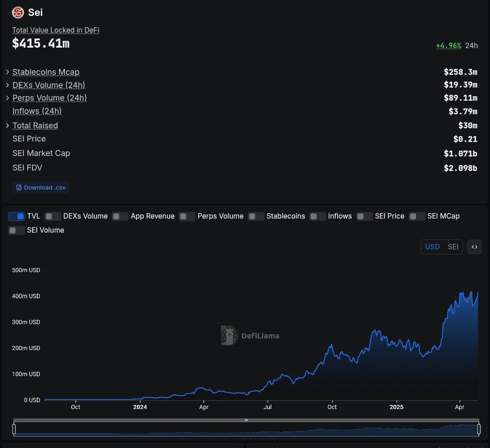Click the $1.071b market cap value
The width and height of the screenshot is (490, 448).
pos(461,153)
